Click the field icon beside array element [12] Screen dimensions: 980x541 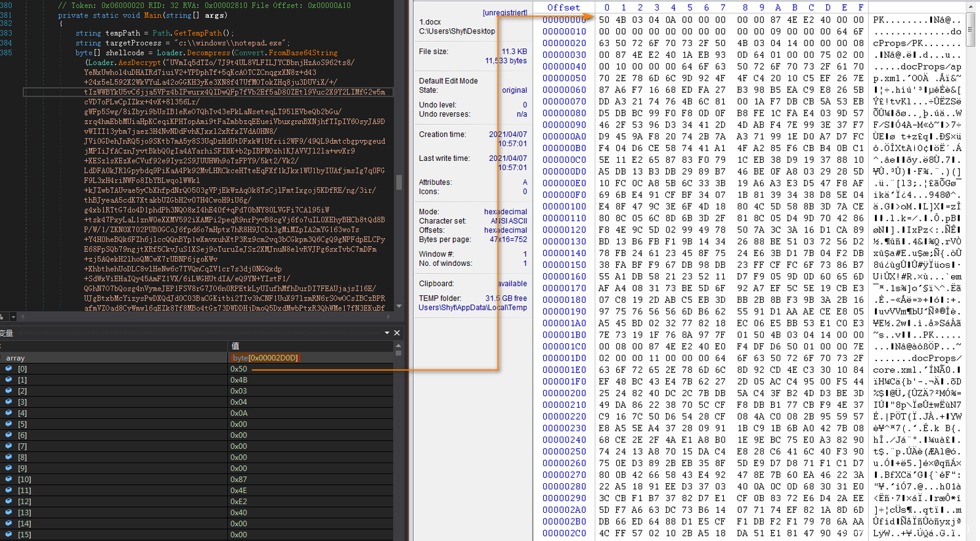pos(9,501)
